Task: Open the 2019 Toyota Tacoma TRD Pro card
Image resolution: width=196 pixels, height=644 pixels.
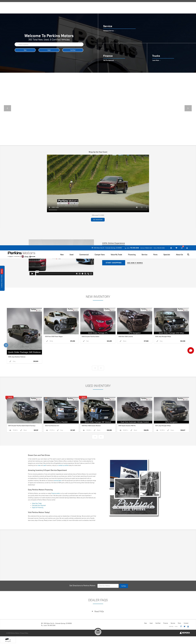Action: pos(135,415)
